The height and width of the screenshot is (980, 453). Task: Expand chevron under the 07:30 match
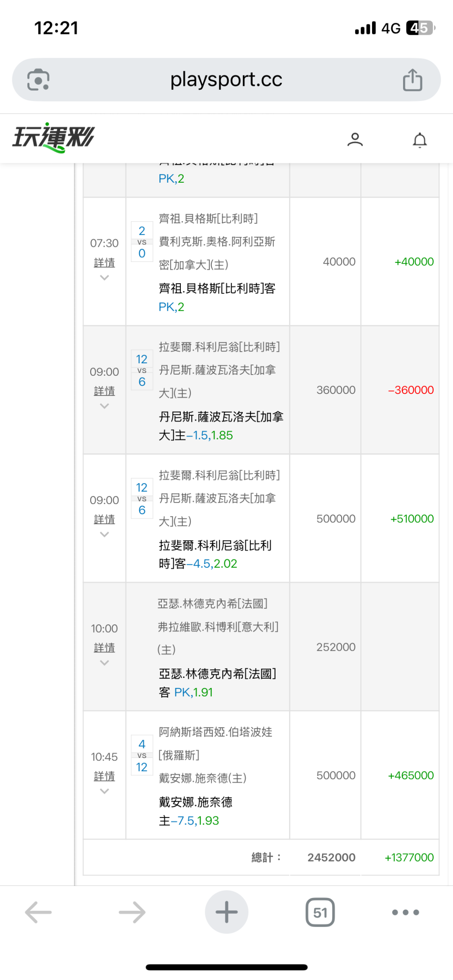[104, 278]
